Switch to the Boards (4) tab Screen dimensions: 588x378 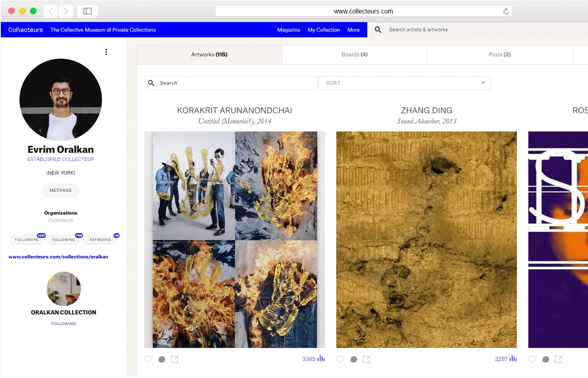[x=355, y=54]
